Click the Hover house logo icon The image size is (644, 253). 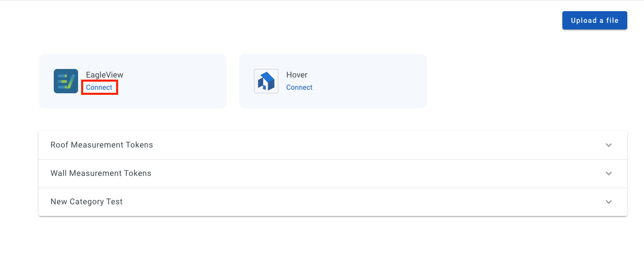click(266, 81)
